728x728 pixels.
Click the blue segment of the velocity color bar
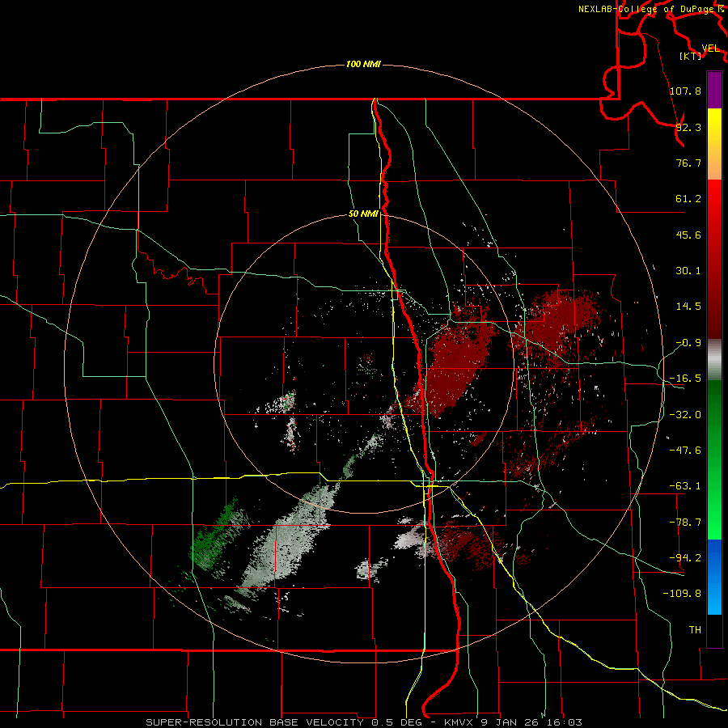point(714,577)
